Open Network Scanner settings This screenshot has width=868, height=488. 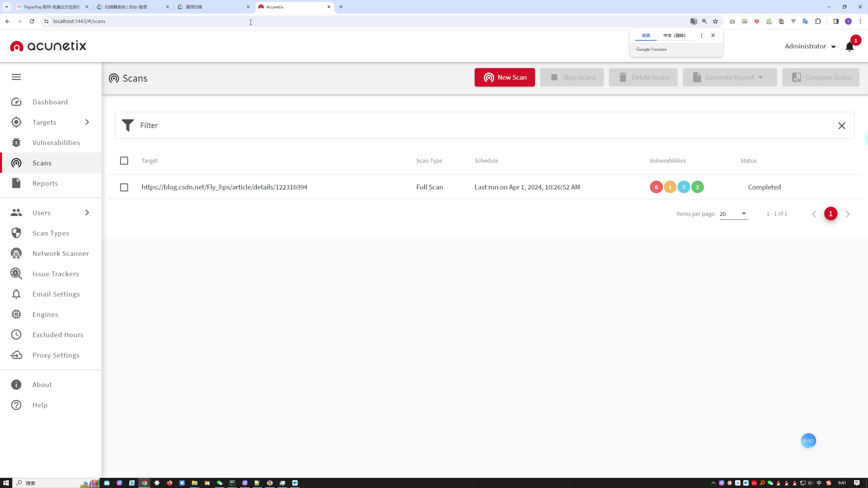pyautogui.click(x=61, y=253)
